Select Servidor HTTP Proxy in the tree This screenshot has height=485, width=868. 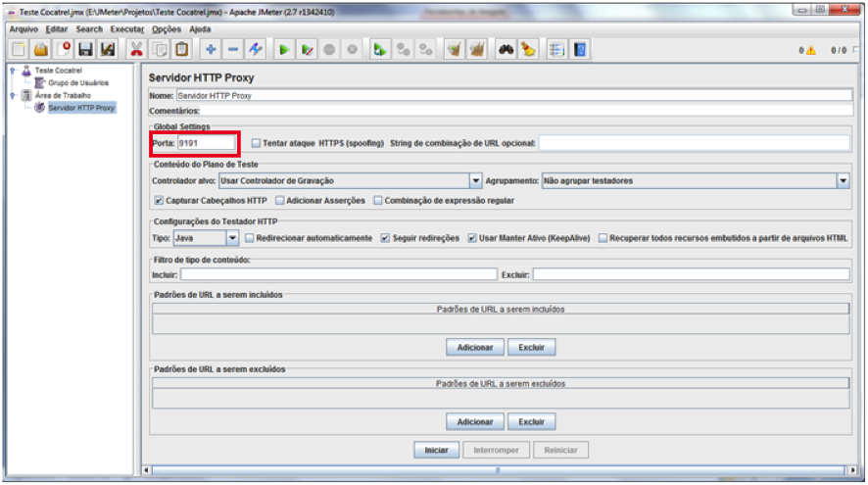click(x=81, y=108)
